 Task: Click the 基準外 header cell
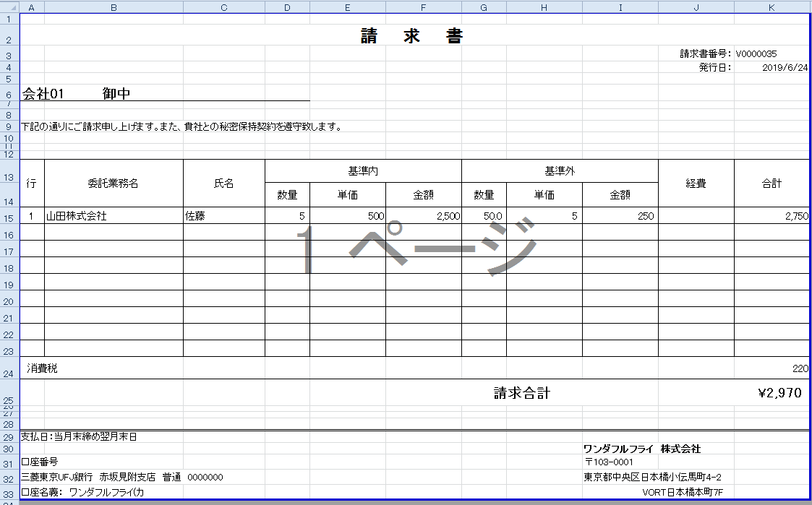[560, 171]
